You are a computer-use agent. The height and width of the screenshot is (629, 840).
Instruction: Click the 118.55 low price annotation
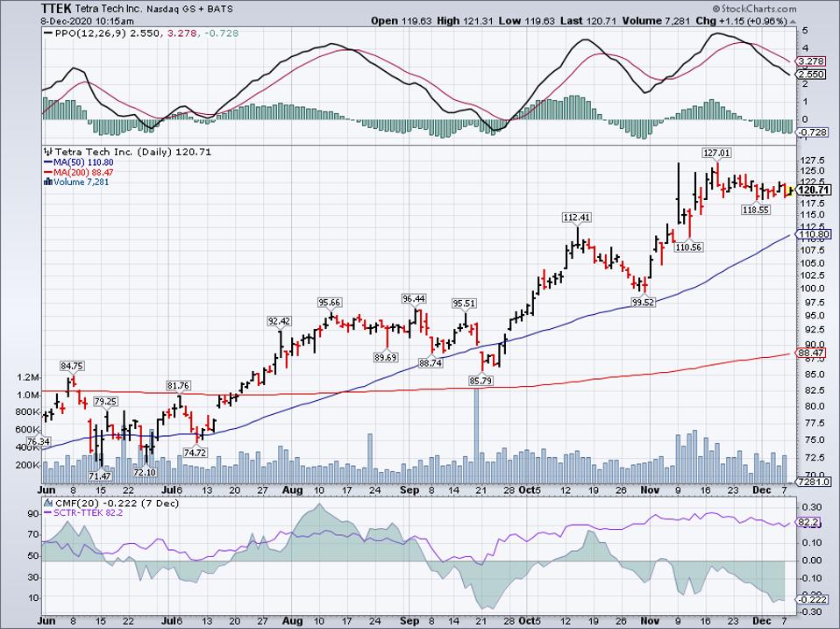coord(756,210)
